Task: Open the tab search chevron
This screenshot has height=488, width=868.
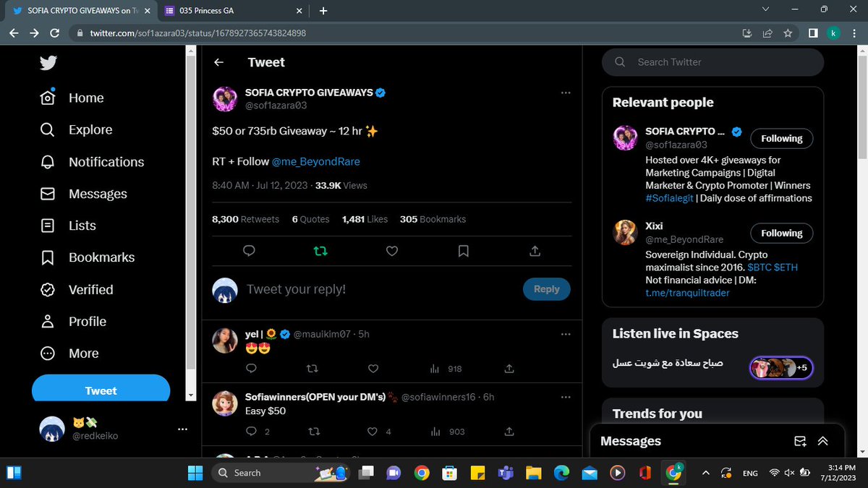Action: 767,9
